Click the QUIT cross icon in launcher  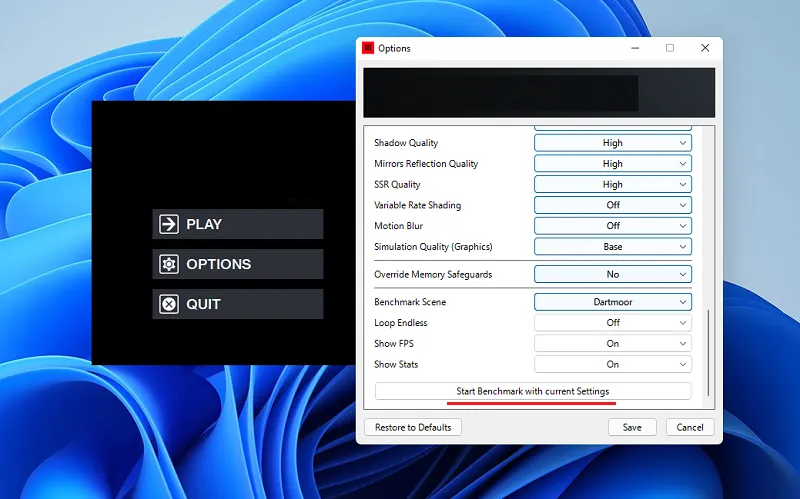coord(169,304)
